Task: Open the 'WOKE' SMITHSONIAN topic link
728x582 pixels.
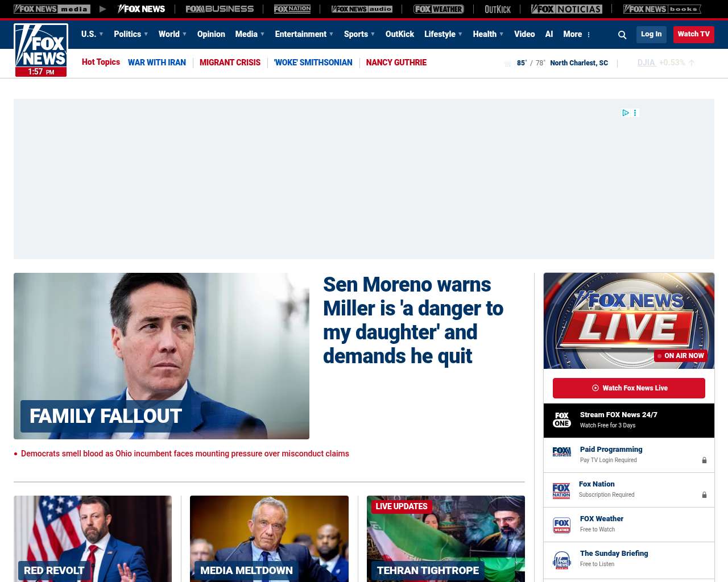Action: coord(313,63)
